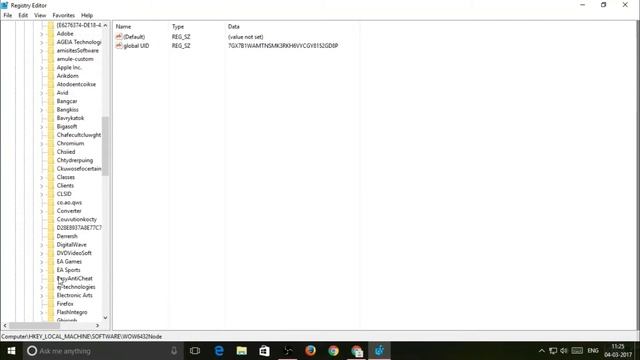Click the Ask me anything search box

[x=104, y=351]
